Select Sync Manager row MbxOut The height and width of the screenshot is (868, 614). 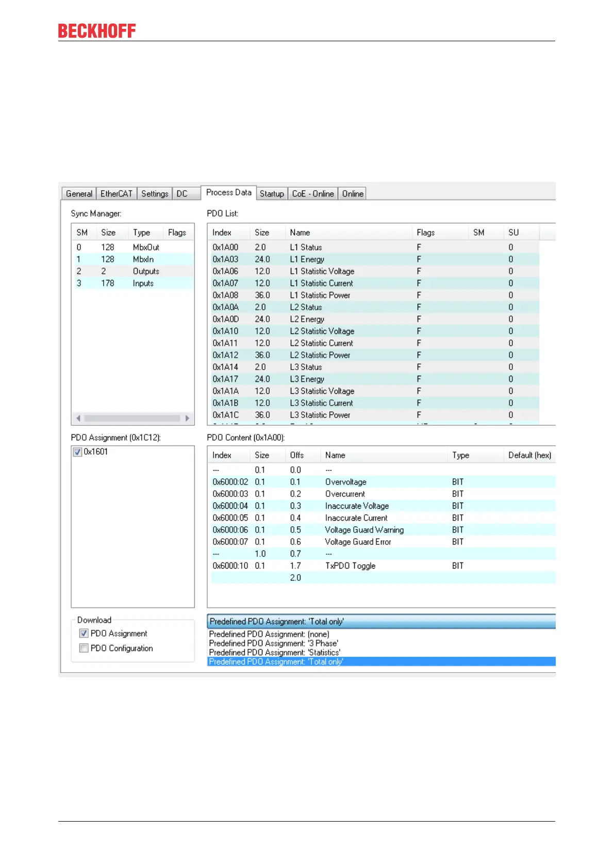[134, 247]
